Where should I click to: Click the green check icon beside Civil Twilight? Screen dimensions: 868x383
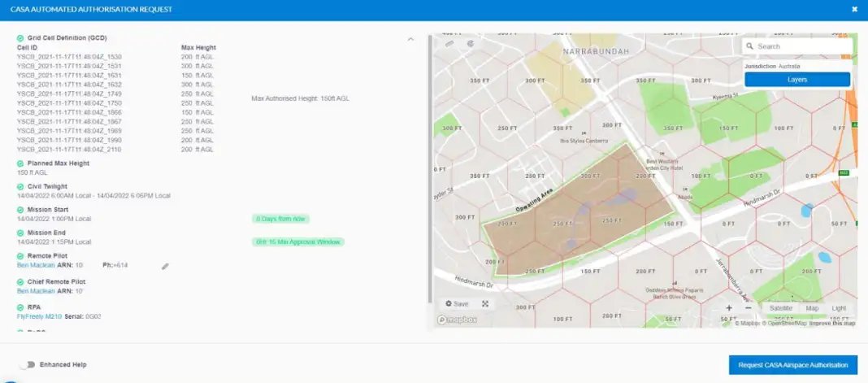pos(20,186)
